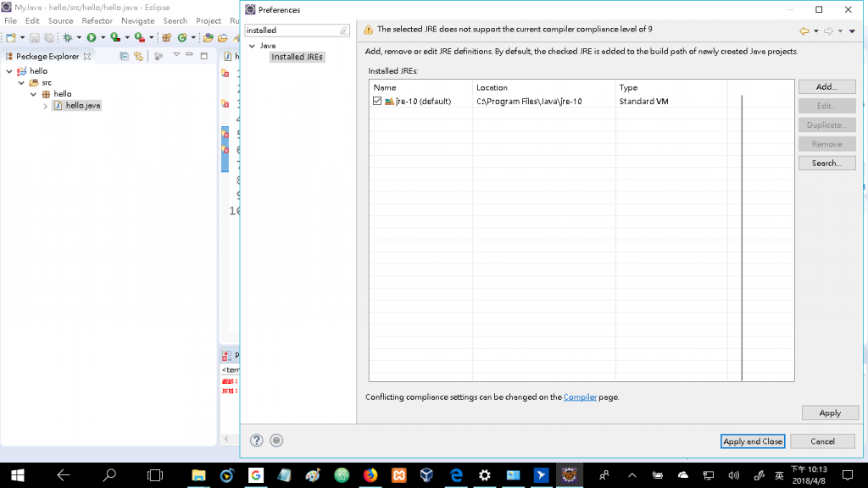Uncheck the jre-10 (default) checkbox
The height and width of the screenshot is (488, 868).
tap(377, 102)
